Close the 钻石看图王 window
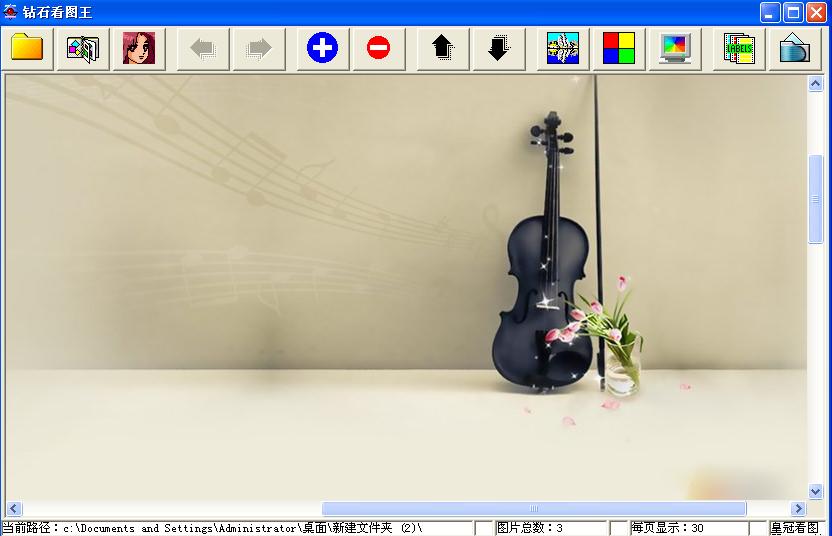This screenshot has width=832, height=536. 817,12
